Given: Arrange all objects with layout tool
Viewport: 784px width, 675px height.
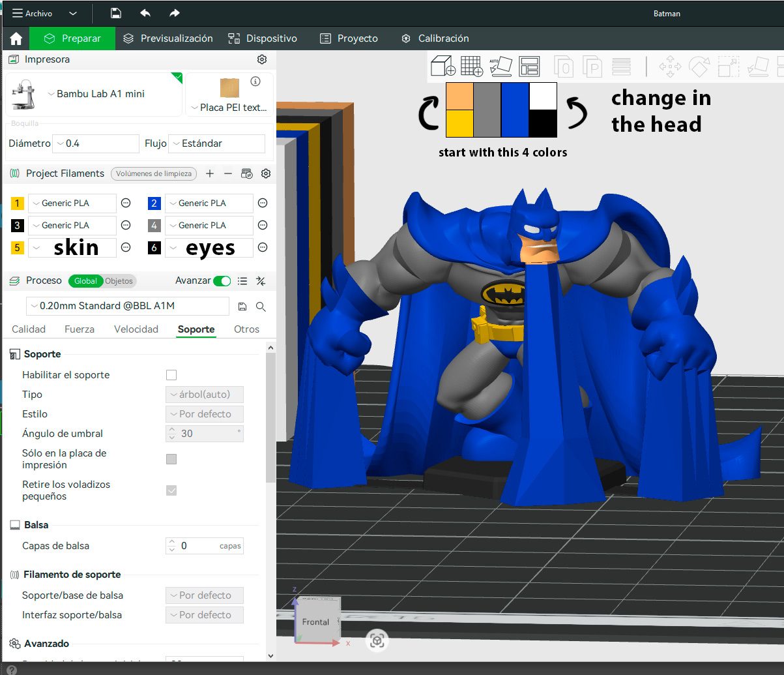Looking at the screenshot, I should (x=530, y=66).
